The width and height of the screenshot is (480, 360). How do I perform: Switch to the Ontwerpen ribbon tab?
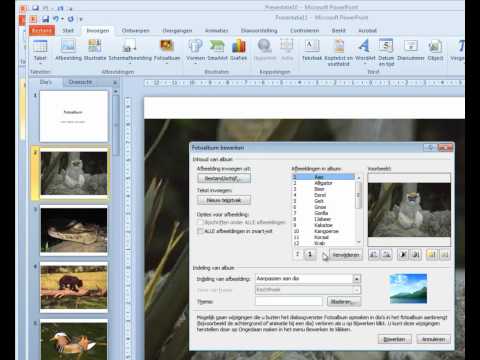[x=135, y=30]
